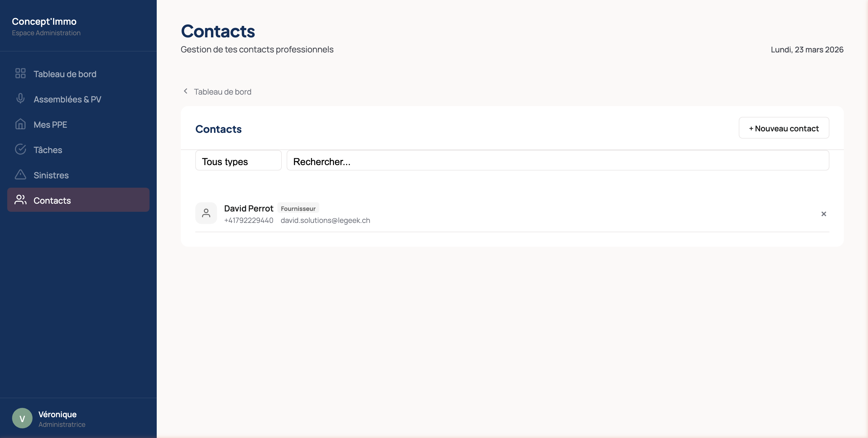Click the warning triangle Sinistres icon

coord(20,175)
